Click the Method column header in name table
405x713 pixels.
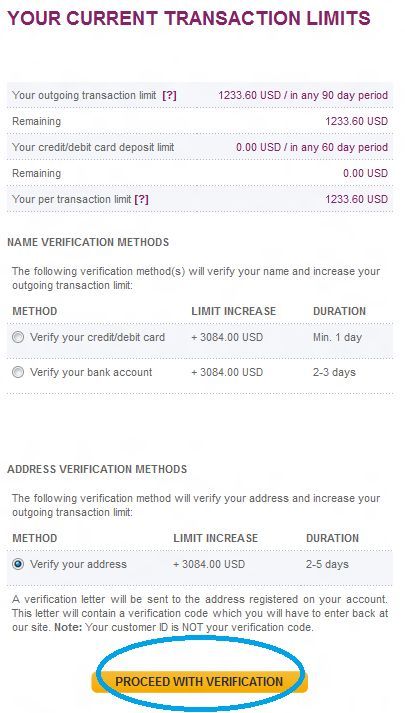pyautogui.click(x=35, y=311)
